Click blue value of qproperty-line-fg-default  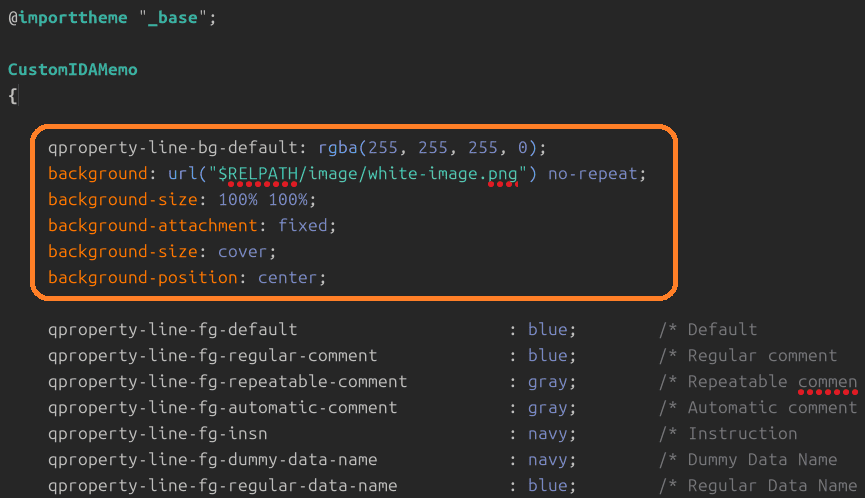tap(548, 329)
